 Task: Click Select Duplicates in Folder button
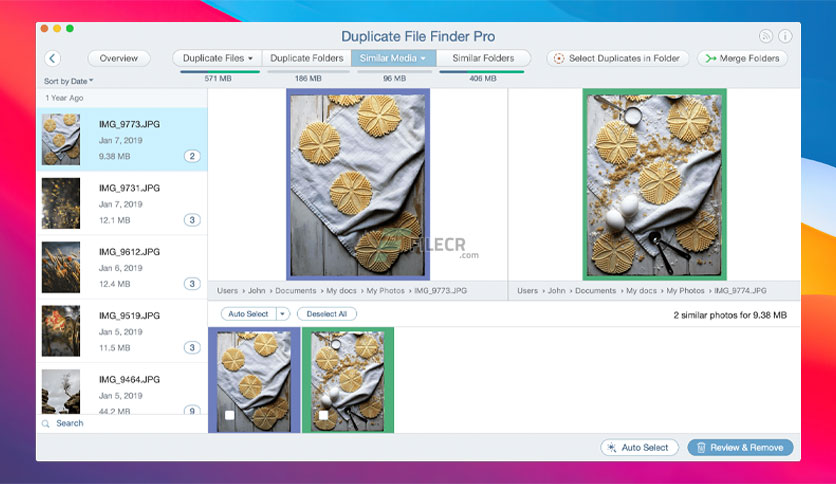pos(617,59)
